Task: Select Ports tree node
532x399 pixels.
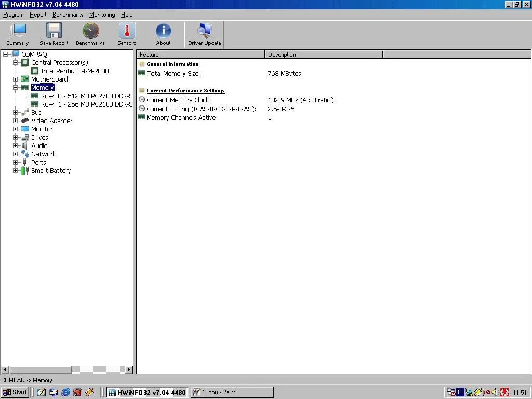Action: click(x=38, y=162)
